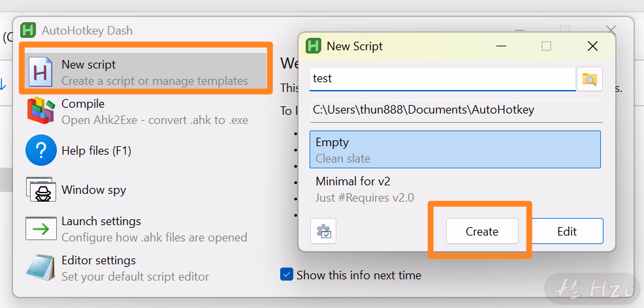Click the Edit button
Viewport: 644px width, 308px height.
(x=567, y=231)
